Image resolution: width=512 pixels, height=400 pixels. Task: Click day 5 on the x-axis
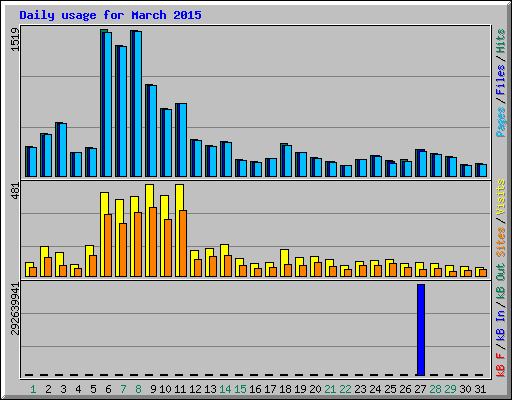(x=93, y=389)
